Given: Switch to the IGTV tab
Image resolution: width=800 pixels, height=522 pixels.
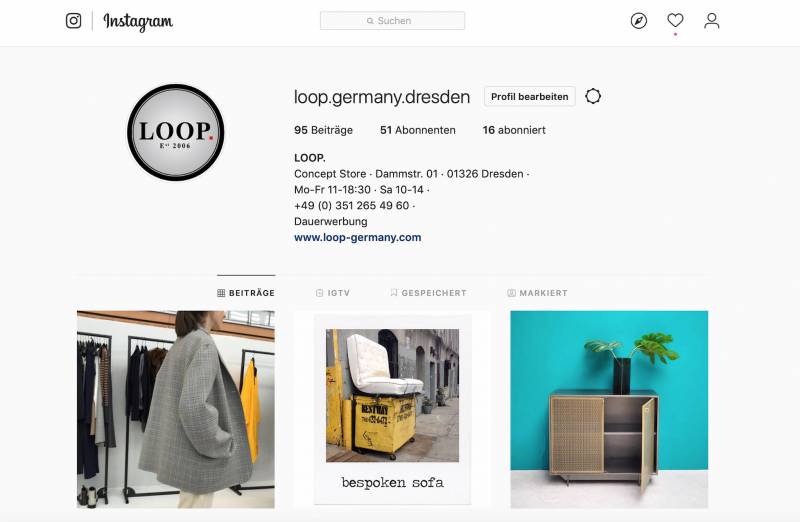Looking at the screenshot, I should [x=333, y=293].
